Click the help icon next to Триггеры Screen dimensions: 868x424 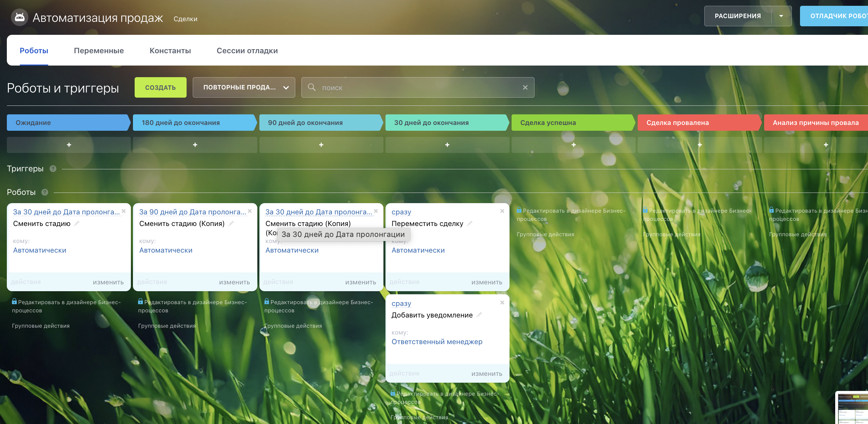[x=53, y=169]
